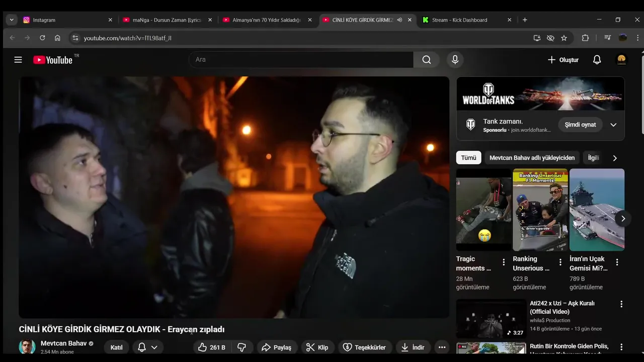This screenshot has height=362, width=644.
Task: Go back to previous page
Action: [x=13, y=38]
